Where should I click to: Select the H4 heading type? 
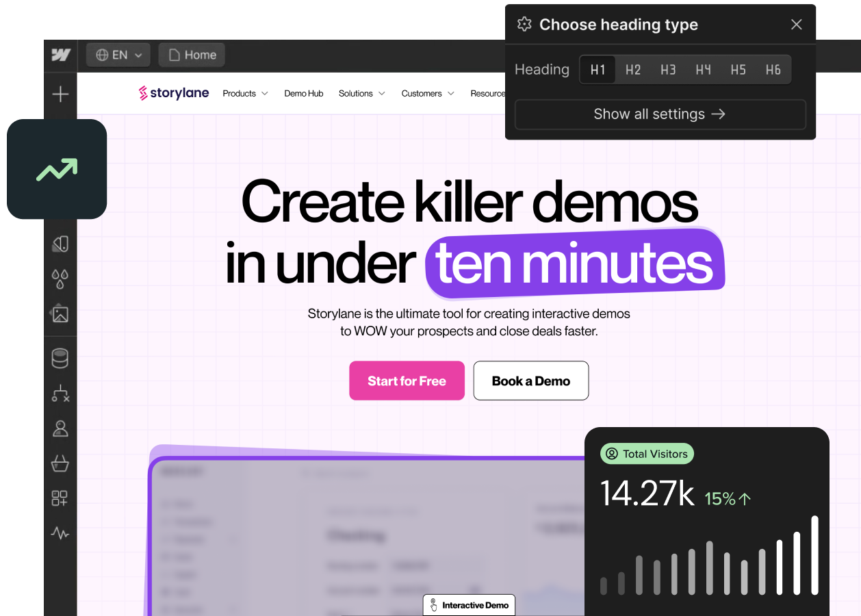click(x=703, y=70)
